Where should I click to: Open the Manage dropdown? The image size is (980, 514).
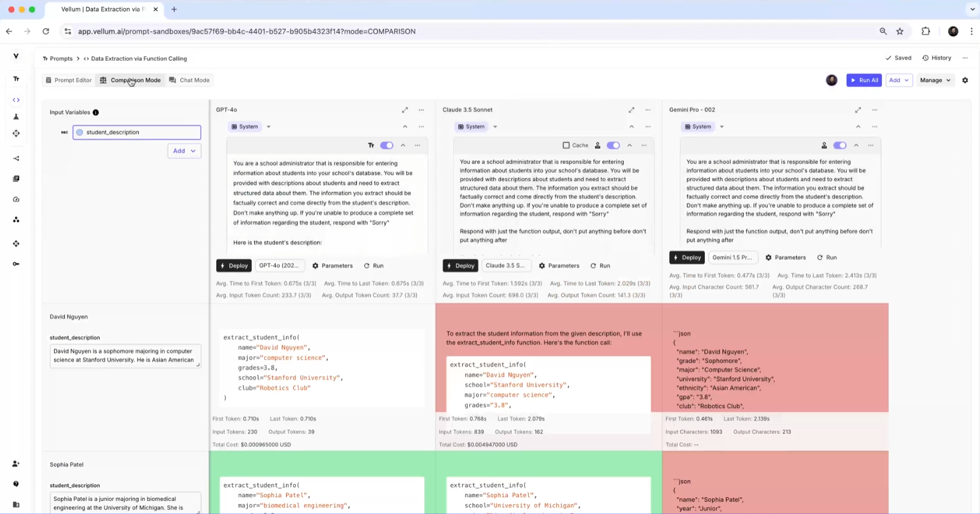point(935,80)
